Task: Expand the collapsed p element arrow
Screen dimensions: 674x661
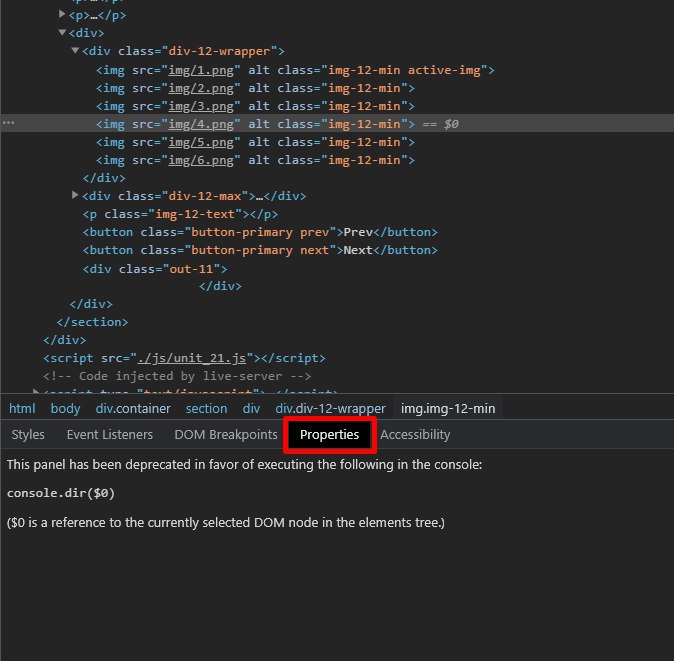Action: pos(62,15)
